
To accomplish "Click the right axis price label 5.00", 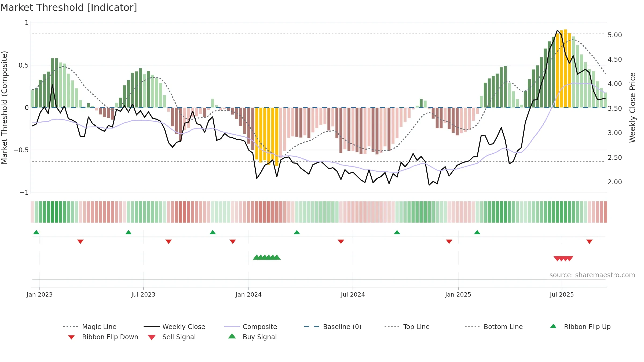I will click(615, 35).
